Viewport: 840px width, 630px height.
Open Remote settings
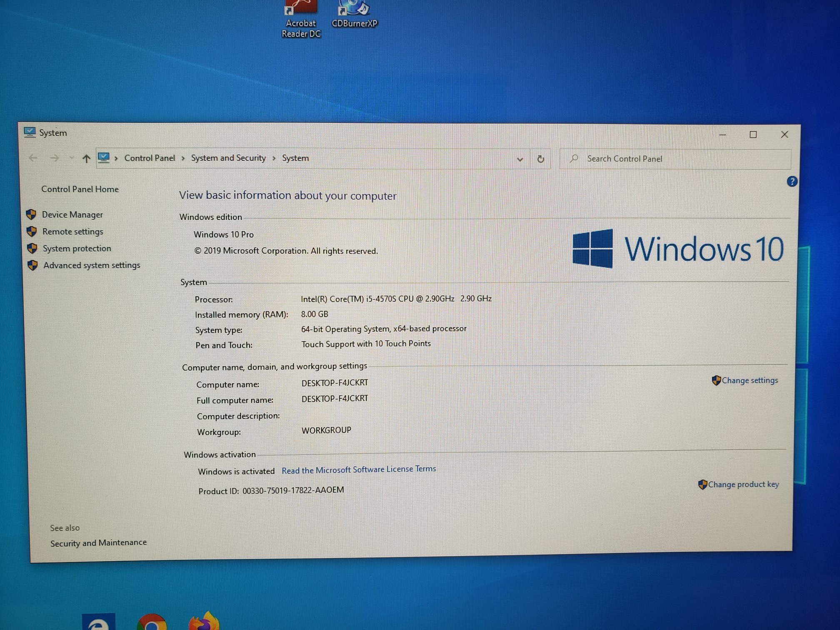click(73, 232)
